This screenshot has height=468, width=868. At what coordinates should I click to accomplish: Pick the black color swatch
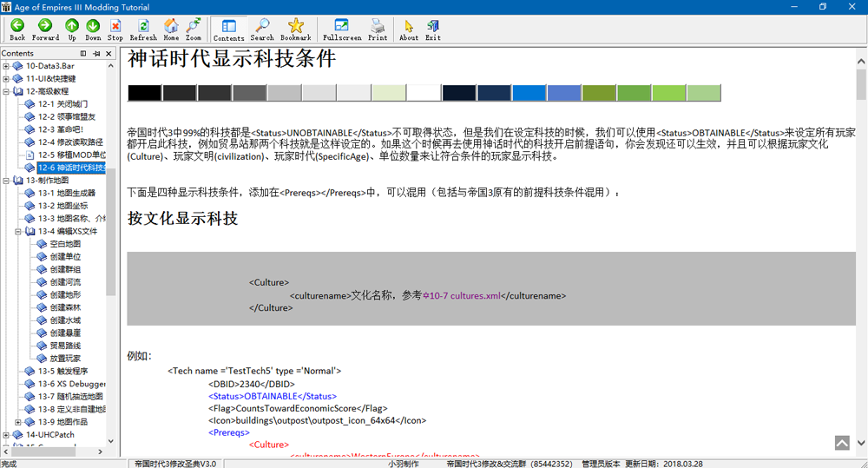144,93
